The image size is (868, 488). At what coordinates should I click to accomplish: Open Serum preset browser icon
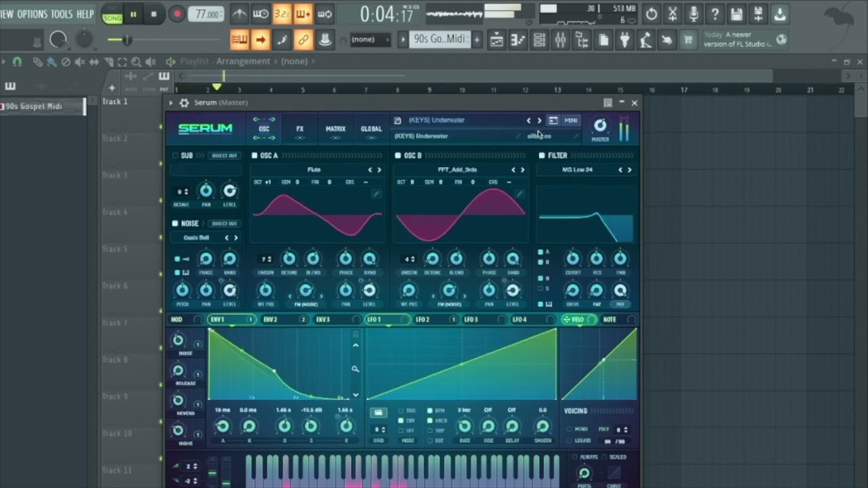[x=553, y=121]
